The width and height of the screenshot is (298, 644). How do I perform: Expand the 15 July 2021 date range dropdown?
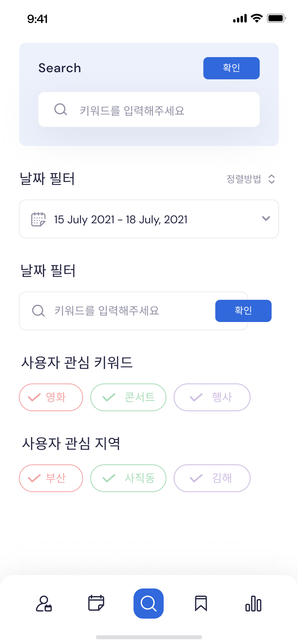(x=149, y=219)
